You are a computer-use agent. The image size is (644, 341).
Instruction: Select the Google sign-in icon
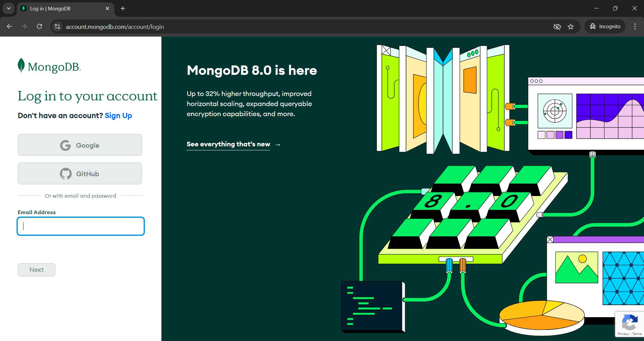(65, 145)
